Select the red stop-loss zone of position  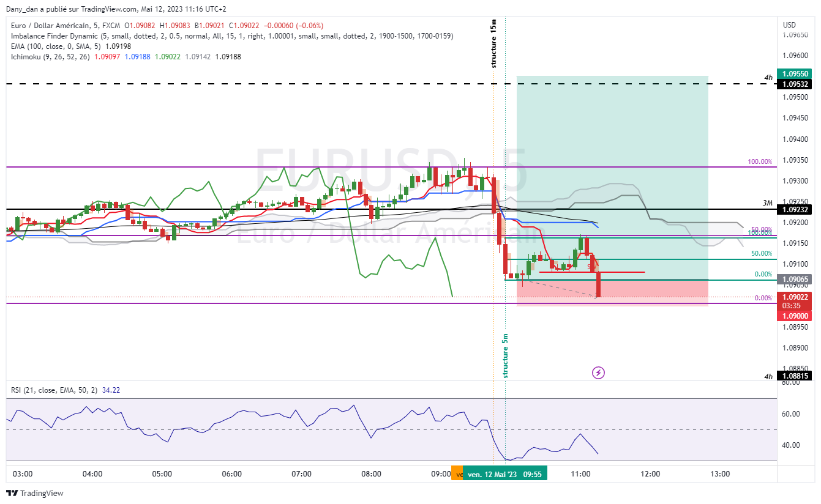point(612,293)
